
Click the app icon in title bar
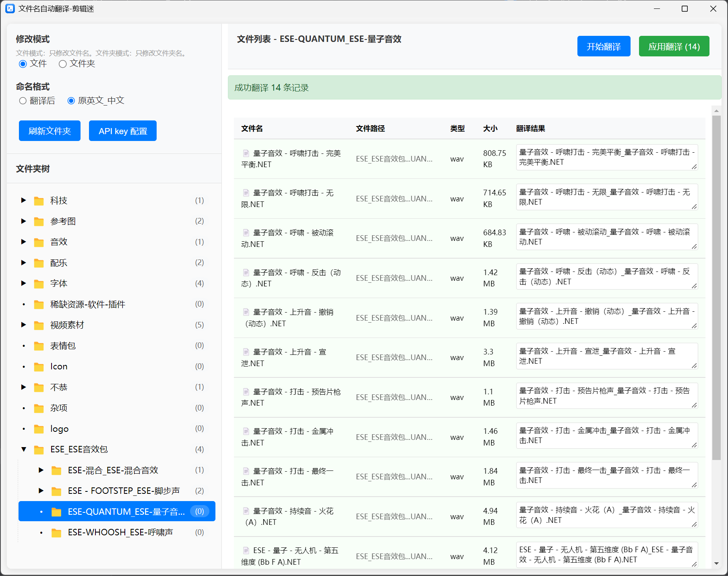10,8
